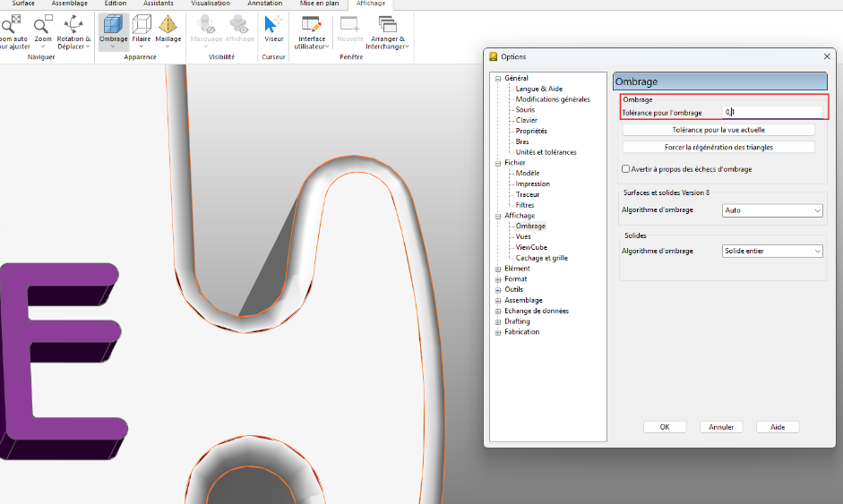
Task: Select the Rotation & Déplacer tool
Action: [73, 25]
